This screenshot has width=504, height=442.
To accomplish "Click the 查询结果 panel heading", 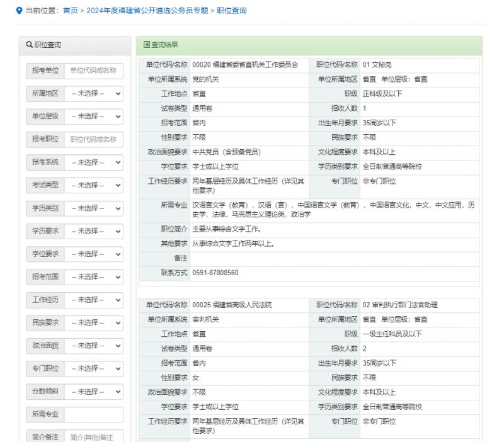I will click(309, 45).
